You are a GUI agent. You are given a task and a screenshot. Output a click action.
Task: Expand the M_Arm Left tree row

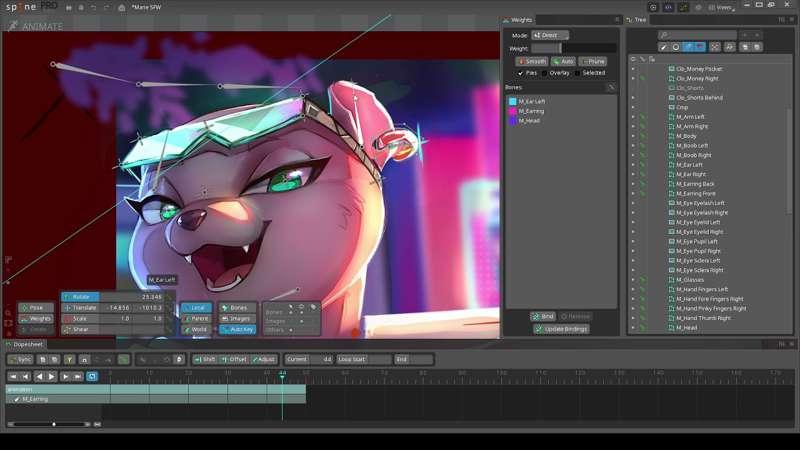click(x=633, y=117)
